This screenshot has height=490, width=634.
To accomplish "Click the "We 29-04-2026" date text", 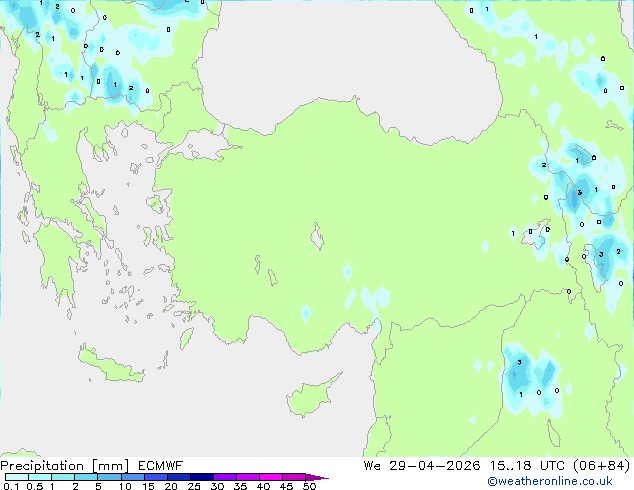I will tap(422, 466).
